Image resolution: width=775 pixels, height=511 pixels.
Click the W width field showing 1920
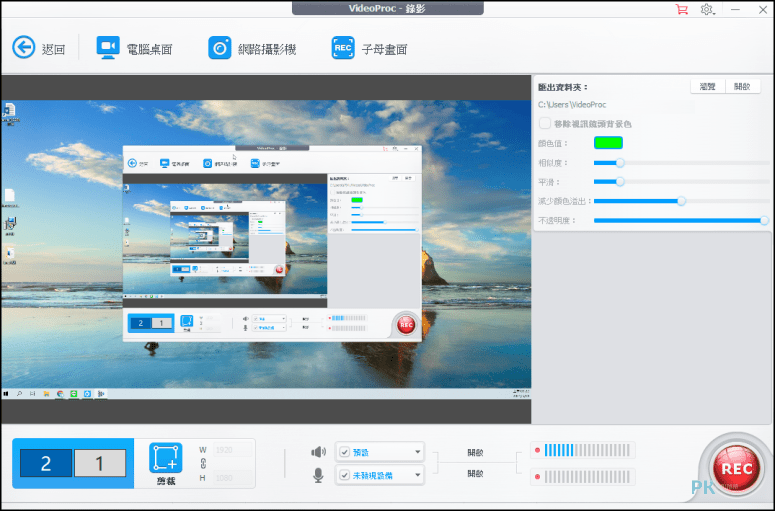tap(233, 450)
